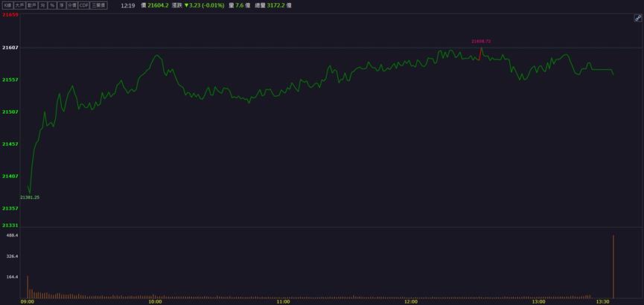The width and height of the screenshot is (644, 305).
Task: Click the 21557 price axis label
Action: tap(9, 80)
